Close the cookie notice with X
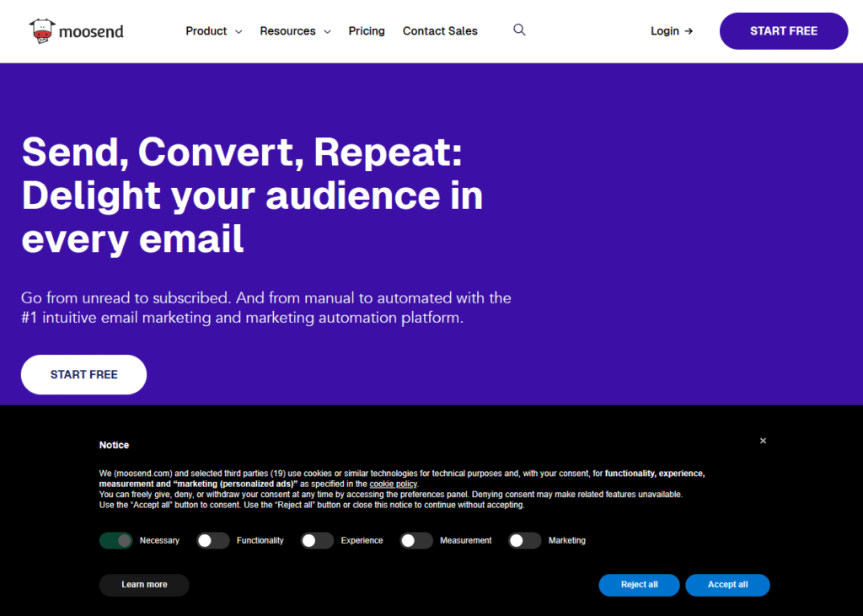This screenshot has width=863, height=616. (x=763, y=441)
